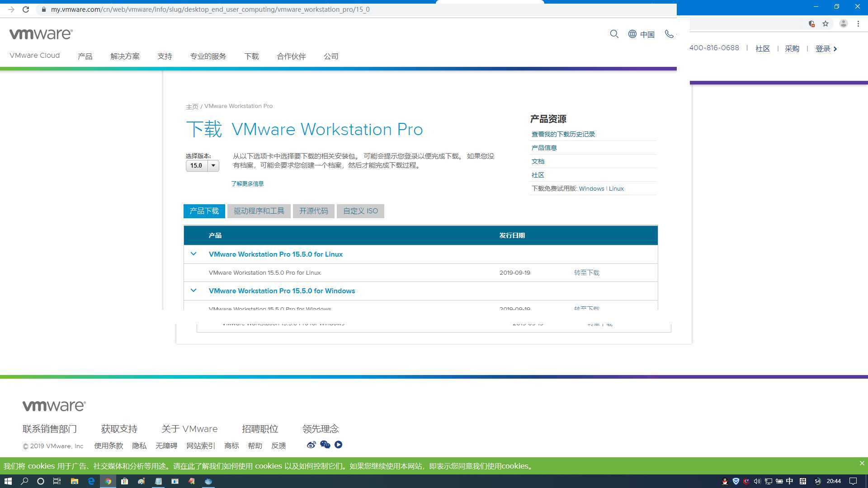
Task: Open the 专业的服务 navigation menu
Action: tap(208, 56)
